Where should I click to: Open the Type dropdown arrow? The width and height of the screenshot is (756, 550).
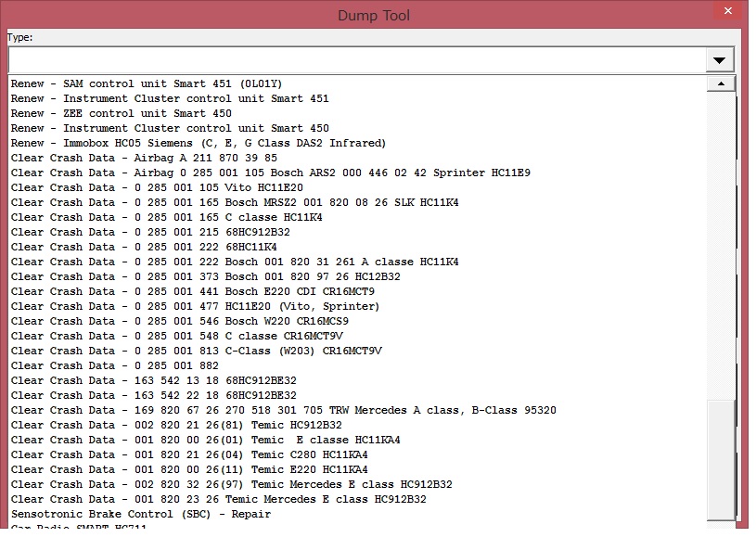click(x=719, y=60)
